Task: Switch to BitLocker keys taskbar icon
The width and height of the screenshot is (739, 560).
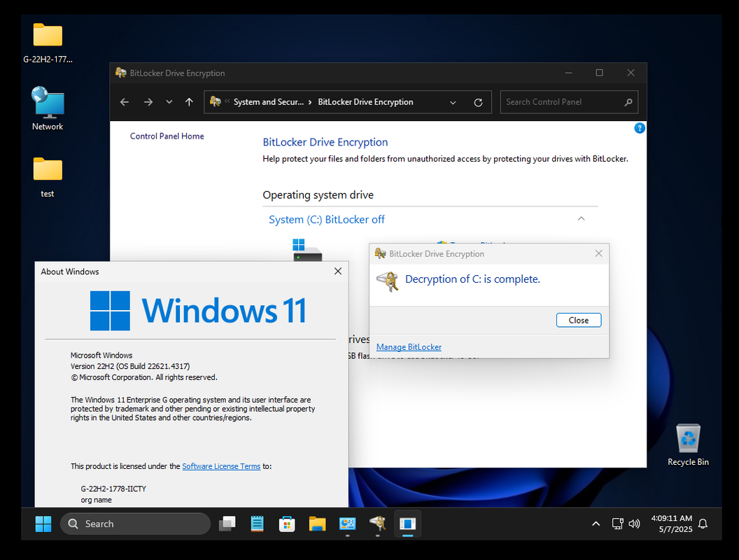Action: coord(377,524)
